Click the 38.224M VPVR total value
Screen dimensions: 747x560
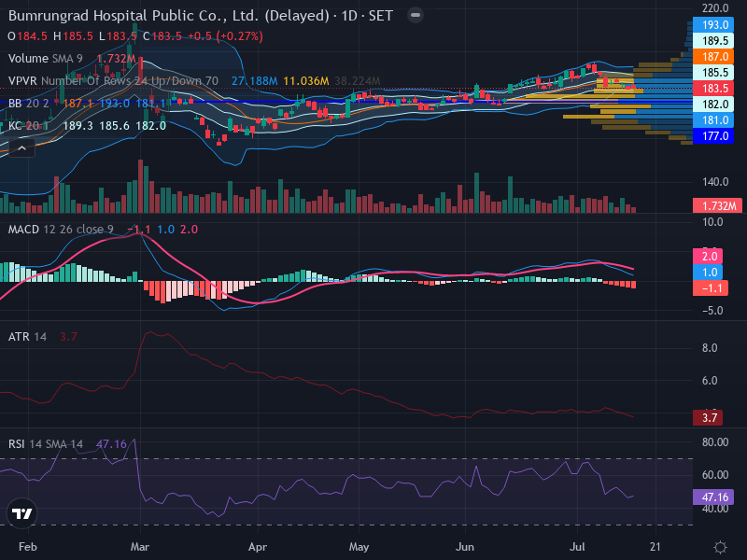click(x=358, y=81)
